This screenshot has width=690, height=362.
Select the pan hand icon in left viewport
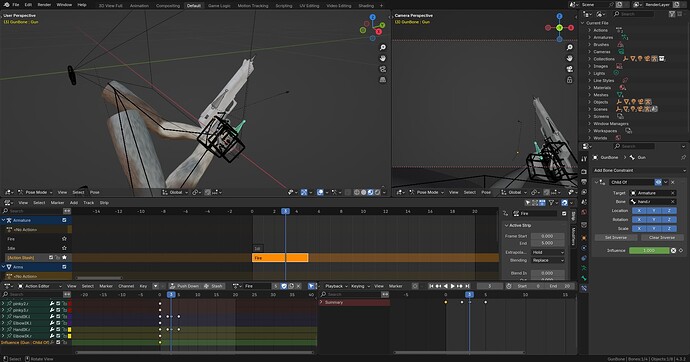click(x=383, y=58)
